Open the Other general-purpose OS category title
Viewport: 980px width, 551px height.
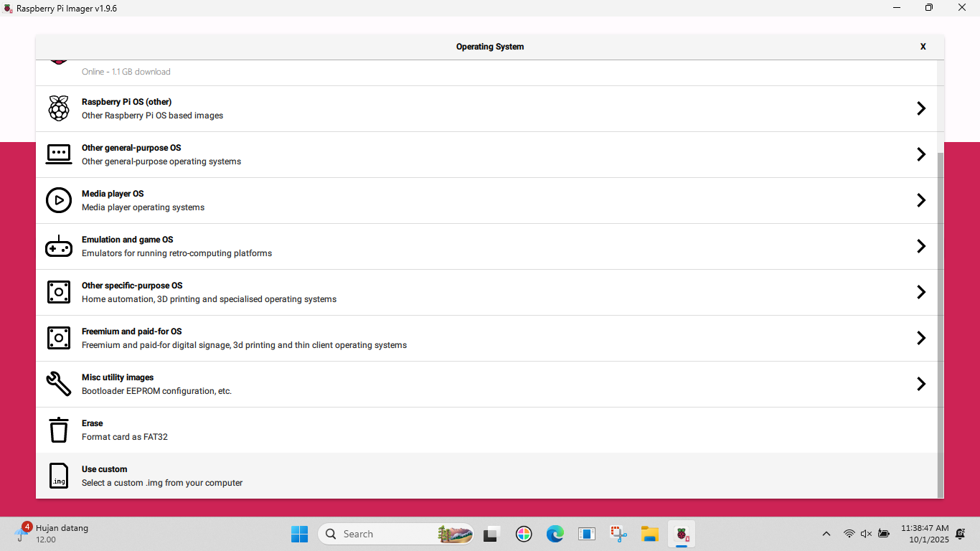coord(131,148)
